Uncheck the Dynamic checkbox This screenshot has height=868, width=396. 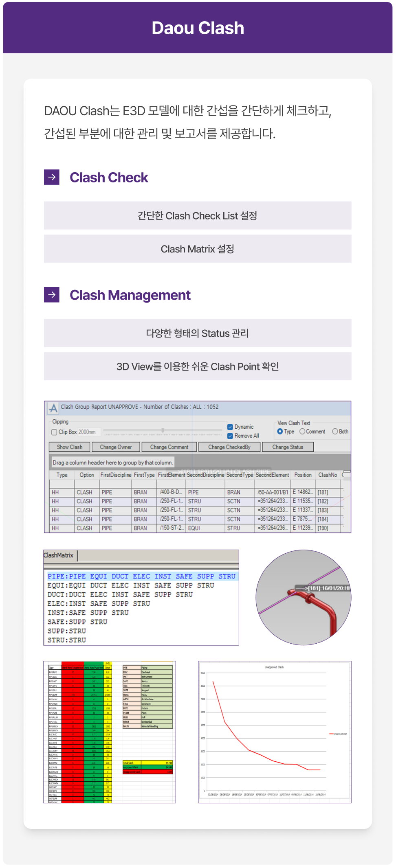tap(230, 427)
